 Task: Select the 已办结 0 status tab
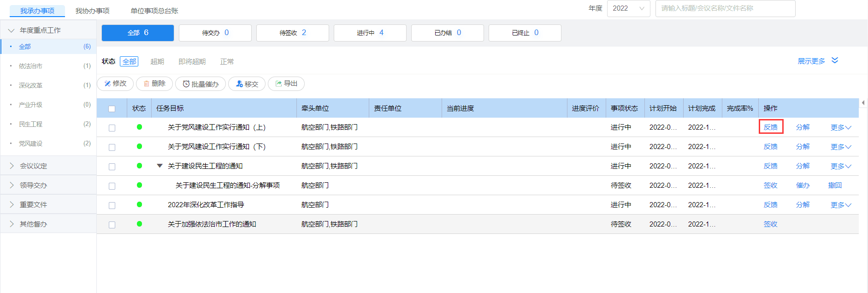(448, 33)
